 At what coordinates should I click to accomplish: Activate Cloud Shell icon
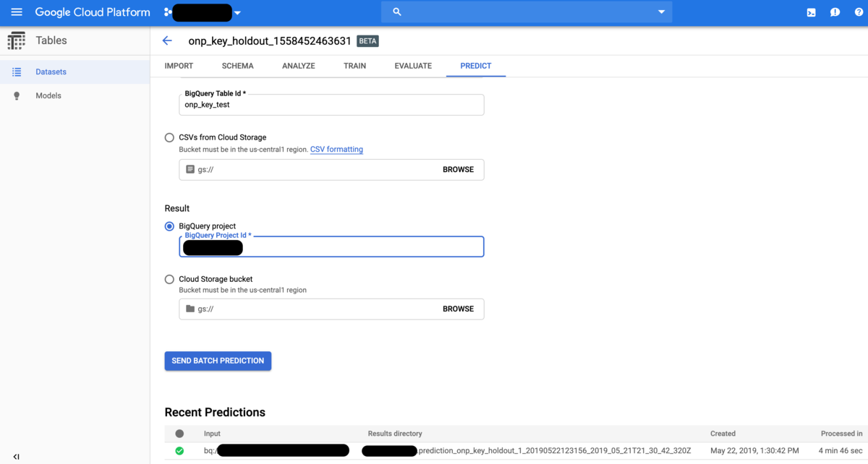click(x=812, y=12)
